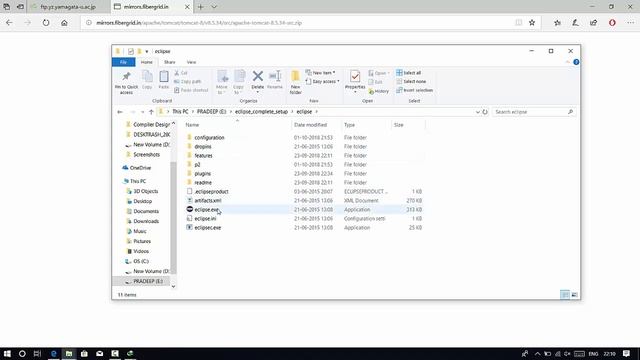Image resolution: width=640 pixels, height=360 pixels.
Task: Click Select none in ribbon
Action: pyautogui.click(x=411, y=82)
